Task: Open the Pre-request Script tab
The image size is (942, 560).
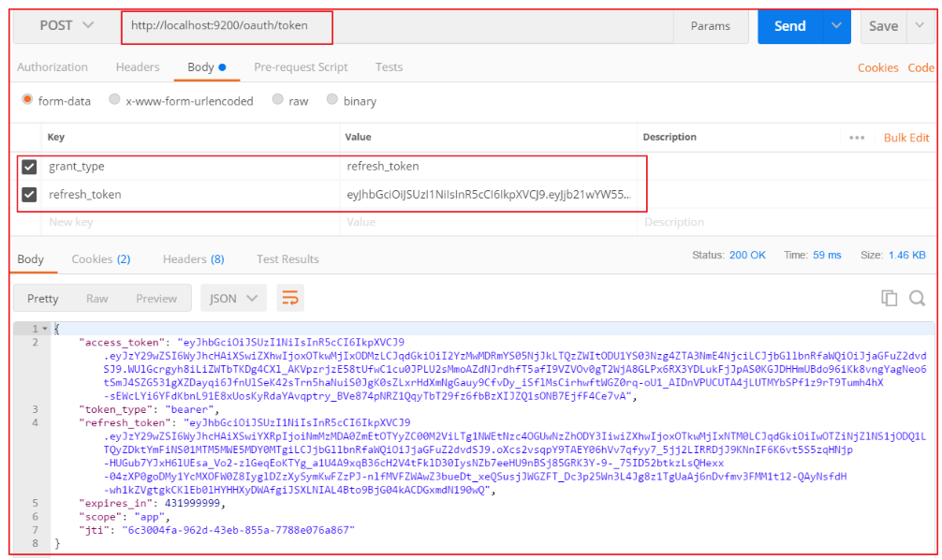Action: coord(301,67)
